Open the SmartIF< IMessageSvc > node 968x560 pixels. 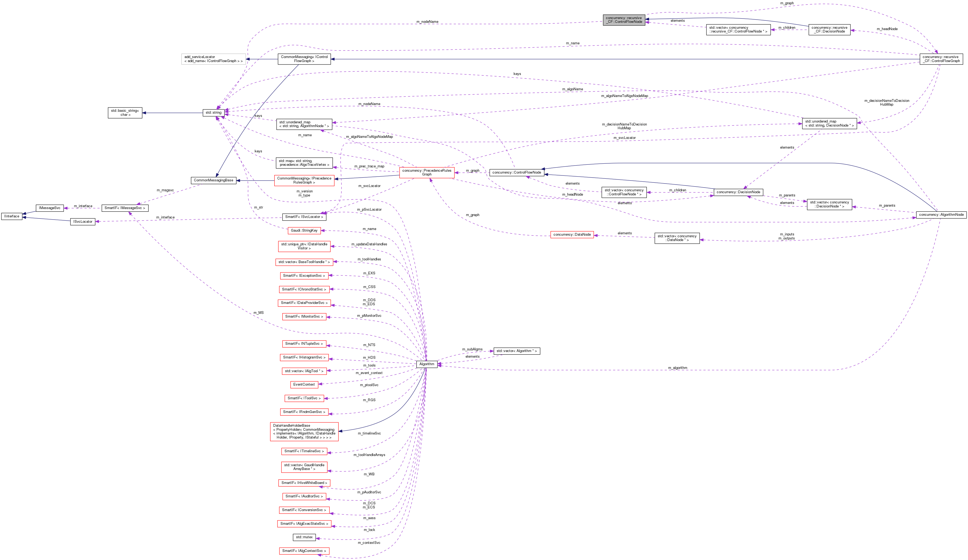coord(125,208)
